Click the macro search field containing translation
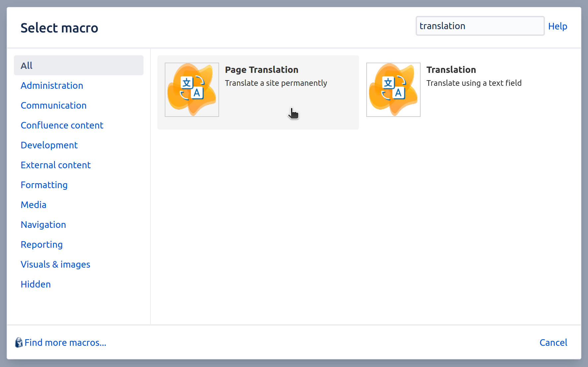Screen dimensions: 588x367 tap(480, 26)
